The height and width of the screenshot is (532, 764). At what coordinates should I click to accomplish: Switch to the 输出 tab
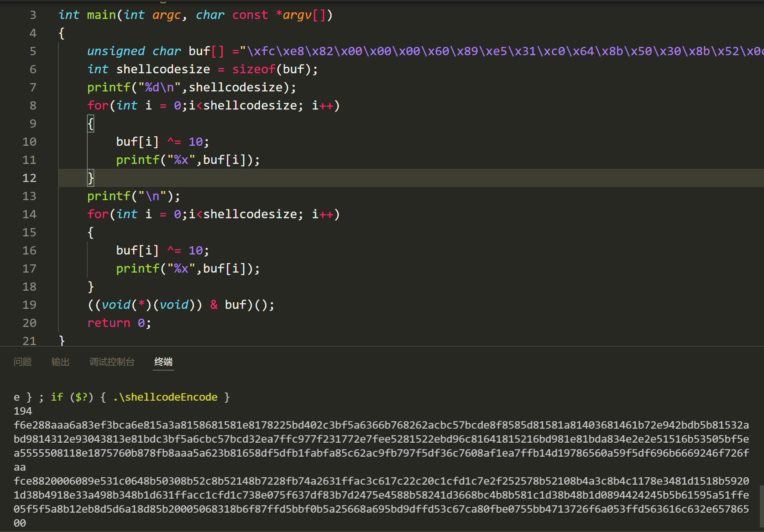point(61,362)
